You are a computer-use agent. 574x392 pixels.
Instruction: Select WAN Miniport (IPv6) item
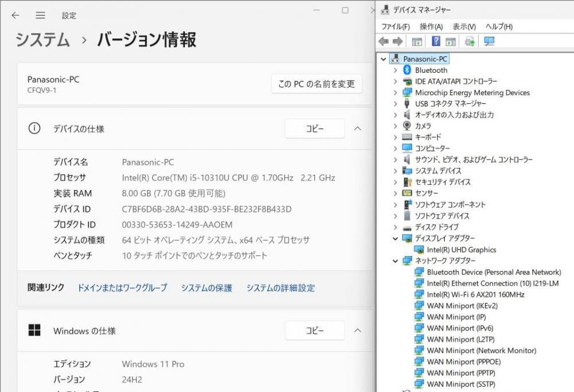(460, 328)
